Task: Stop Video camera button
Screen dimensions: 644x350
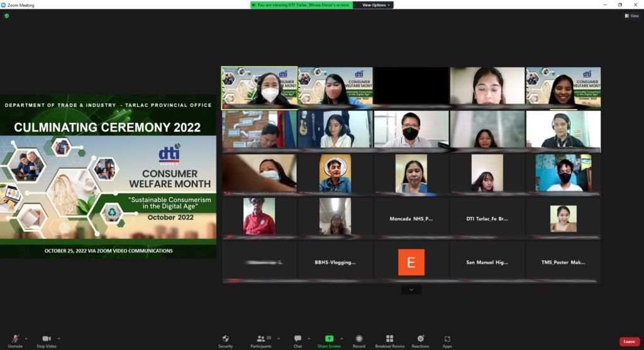Action: 46,341
